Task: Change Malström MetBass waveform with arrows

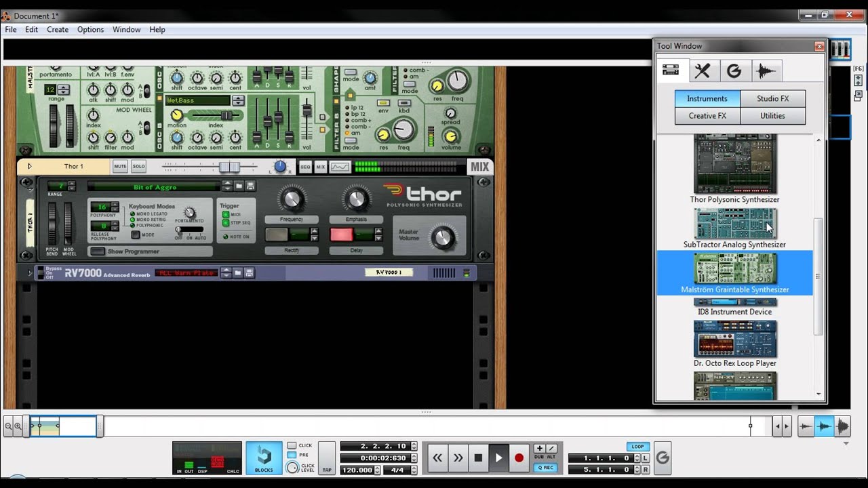Action: click(238, 100)
